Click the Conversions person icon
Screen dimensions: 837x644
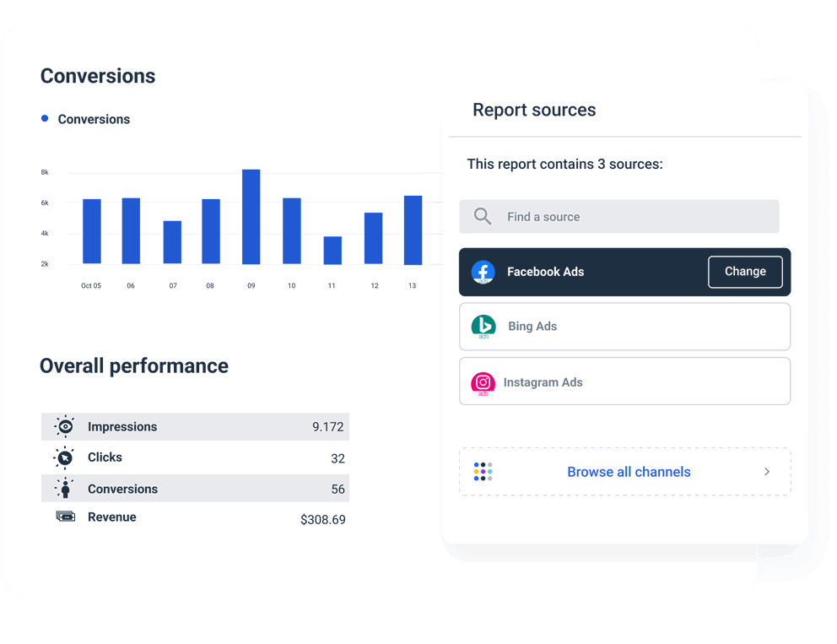(64, 489)
